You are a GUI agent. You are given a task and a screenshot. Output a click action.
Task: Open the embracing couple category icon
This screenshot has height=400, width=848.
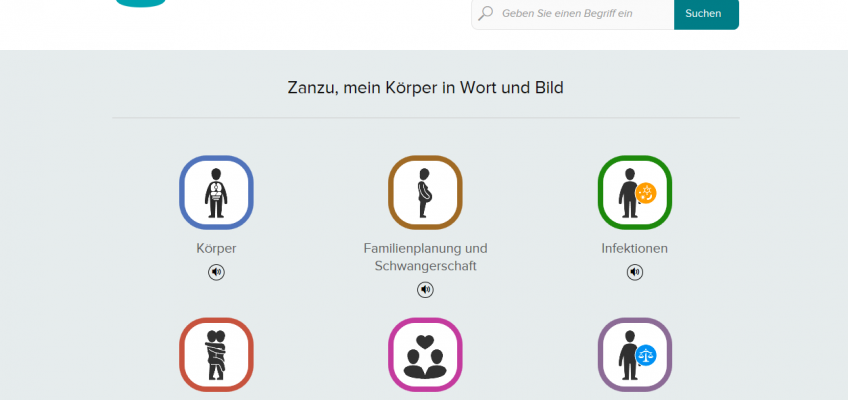(x=216, y=355)
